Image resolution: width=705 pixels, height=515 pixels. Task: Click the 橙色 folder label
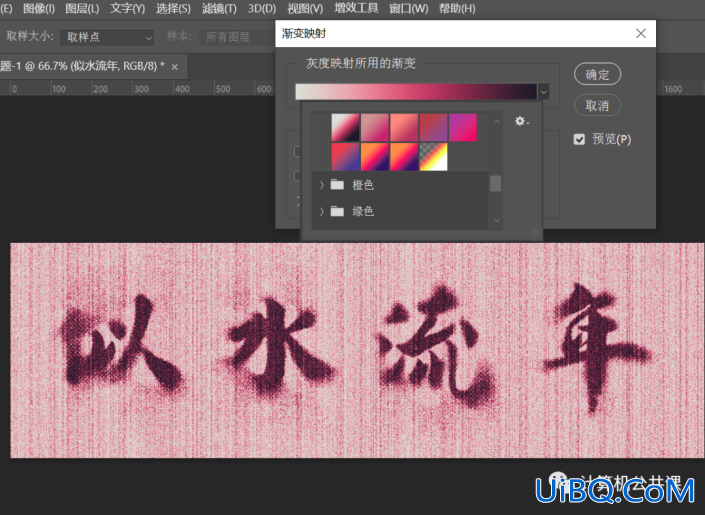363,185
